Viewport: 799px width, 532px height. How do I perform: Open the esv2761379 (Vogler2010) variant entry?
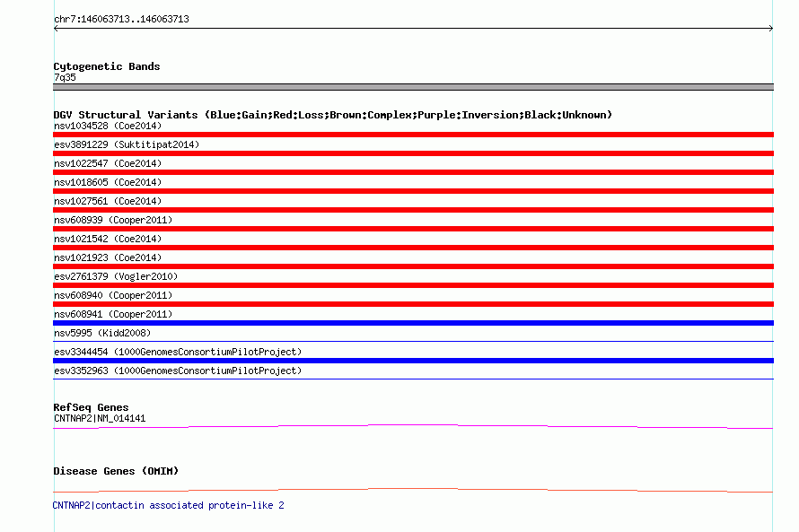[x=116, y=276]
